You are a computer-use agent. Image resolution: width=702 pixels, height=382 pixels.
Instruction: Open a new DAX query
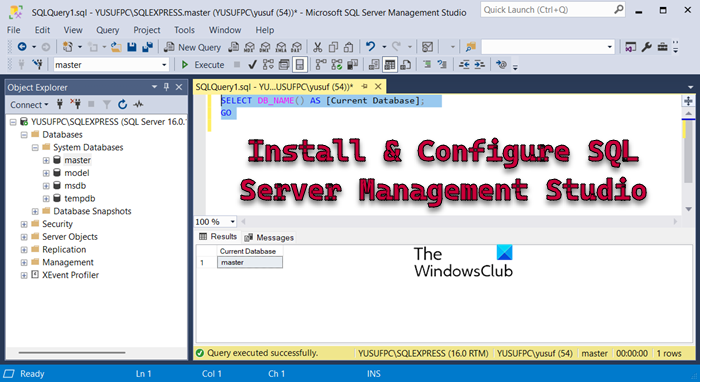pos(296,47)
